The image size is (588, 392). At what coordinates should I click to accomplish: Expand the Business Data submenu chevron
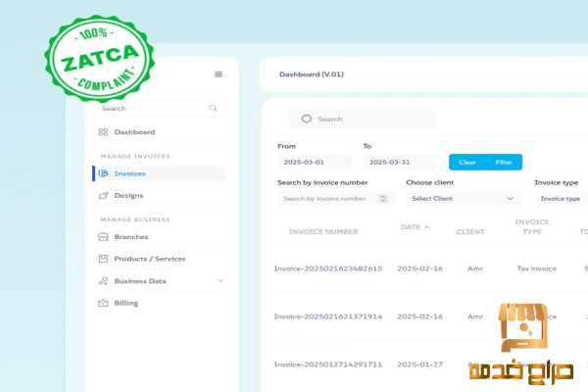click(x=220, y=281)
